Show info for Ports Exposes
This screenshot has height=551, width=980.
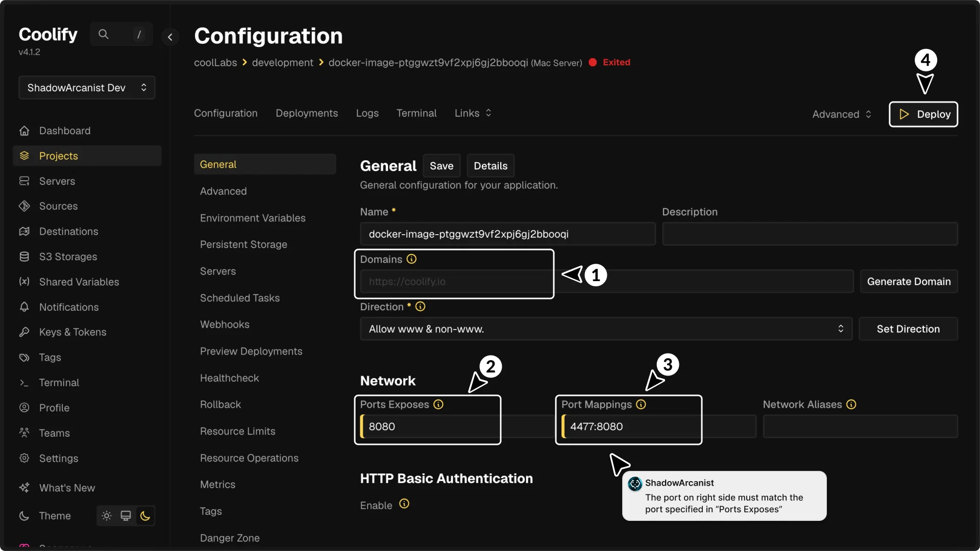coord(438,405)
